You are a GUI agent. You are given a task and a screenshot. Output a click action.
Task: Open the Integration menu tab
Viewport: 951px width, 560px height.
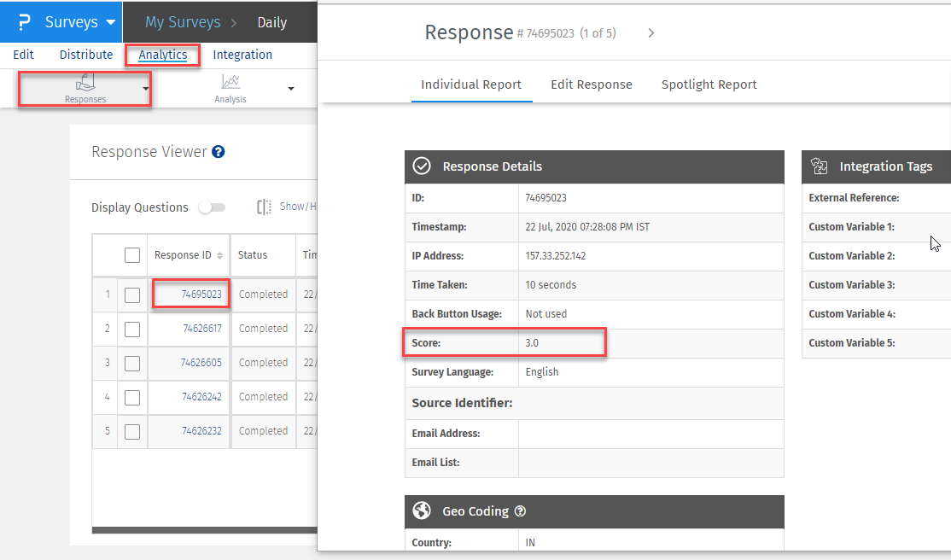click(x=242, y=55)
